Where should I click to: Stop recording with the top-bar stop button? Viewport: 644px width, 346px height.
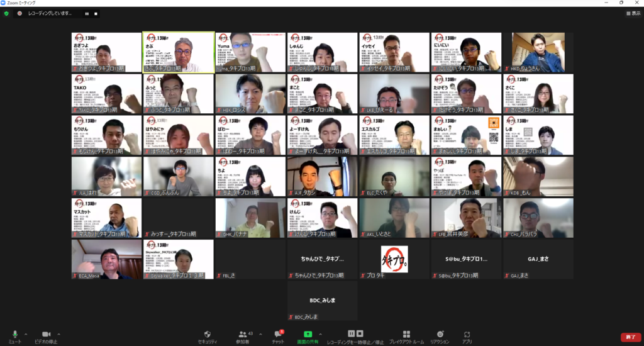click(96, 13)
